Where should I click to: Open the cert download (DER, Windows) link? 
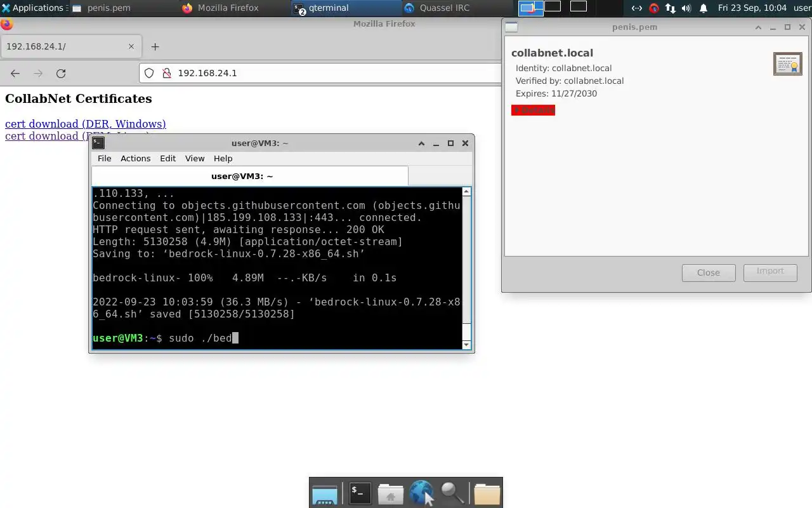(x=86, y=124)
